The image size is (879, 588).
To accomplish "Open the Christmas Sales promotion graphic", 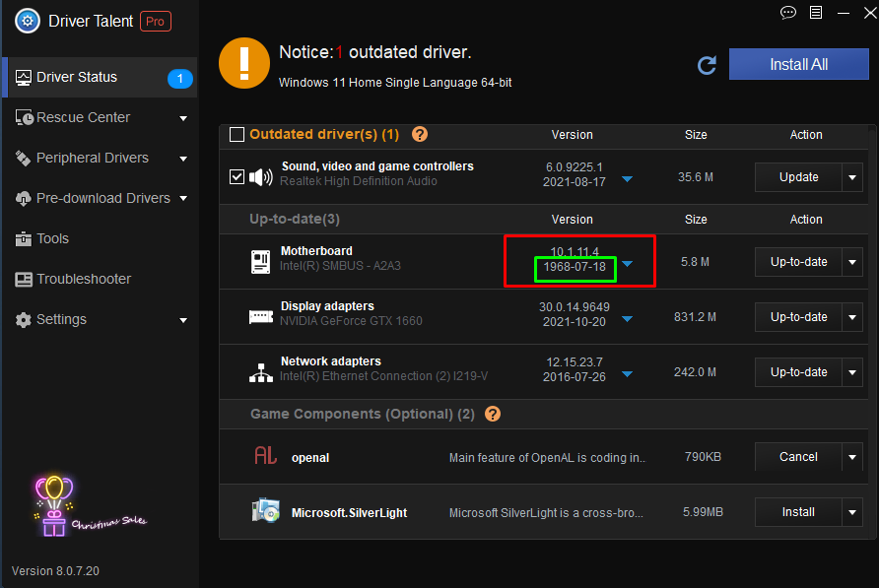I will pyautogui.click(x=90, y=505).
